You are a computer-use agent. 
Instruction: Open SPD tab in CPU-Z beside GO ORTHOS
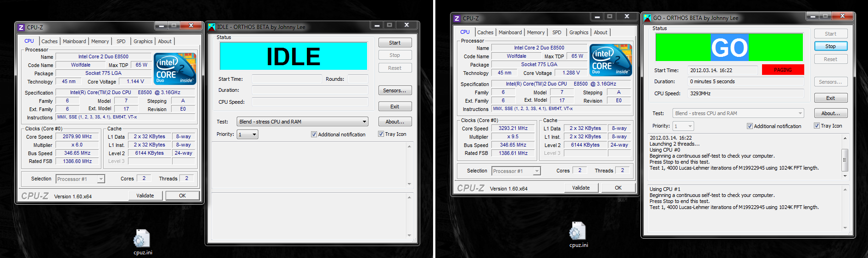coord(557,33)
